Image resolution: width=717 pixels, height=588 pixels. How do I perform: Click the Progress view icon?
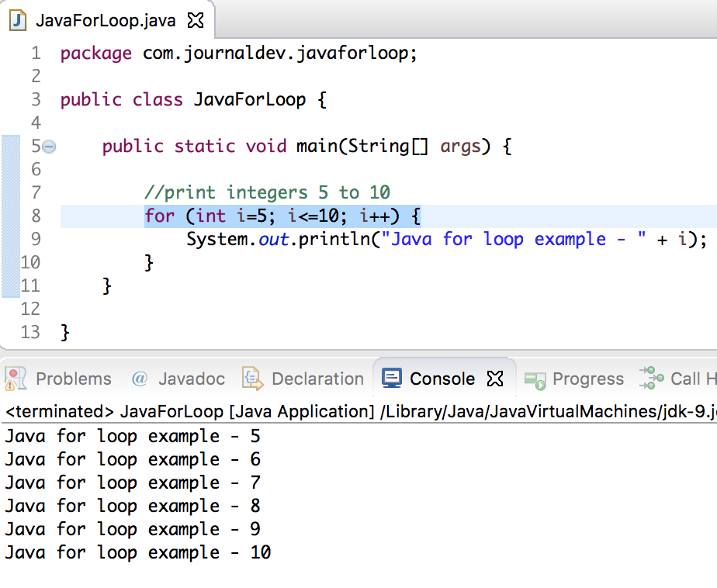click(535, 380)
